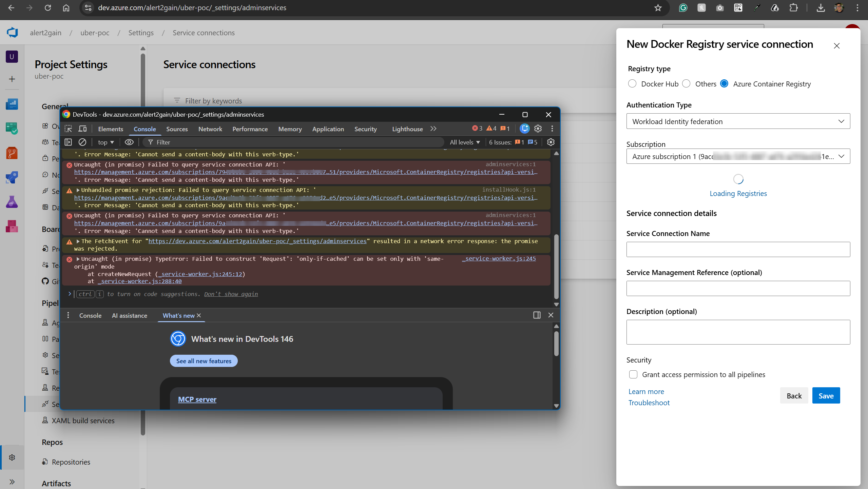Click the Service Connection Name field
The height and width of the screenshot is (489, 868).
click(738, 250)
